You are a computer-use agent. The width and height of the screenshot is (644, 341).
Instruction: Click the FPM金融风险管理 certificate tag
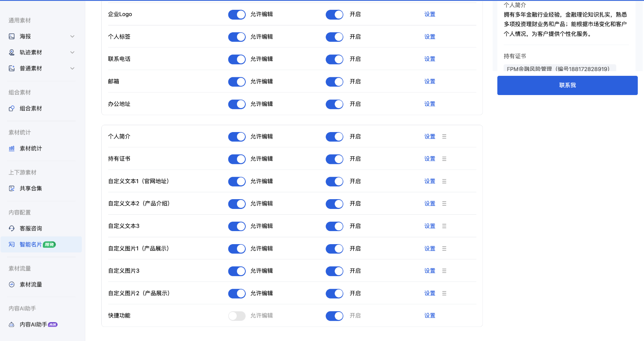(560, 68)
